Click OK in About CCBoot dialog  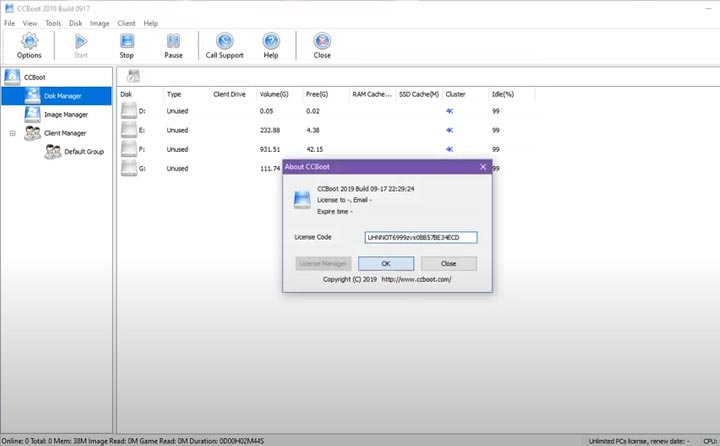coord(386,264)
